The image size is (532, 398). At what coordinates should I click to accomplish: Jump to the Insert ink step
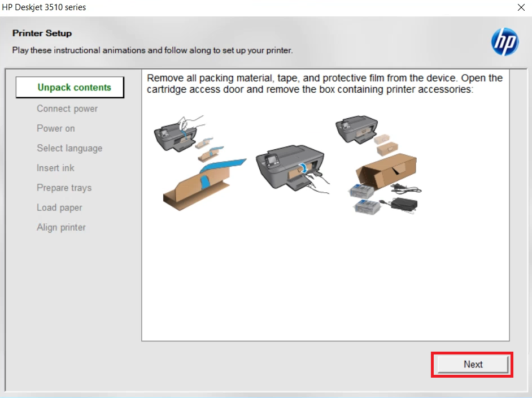tap(55, 168)
